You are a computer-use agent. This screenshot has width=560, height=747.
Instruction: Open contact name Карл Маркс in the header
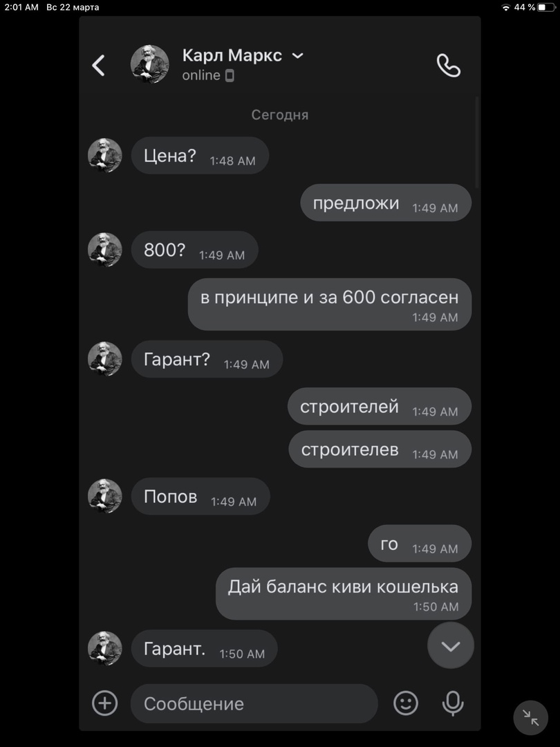click(x=232, y=55)
